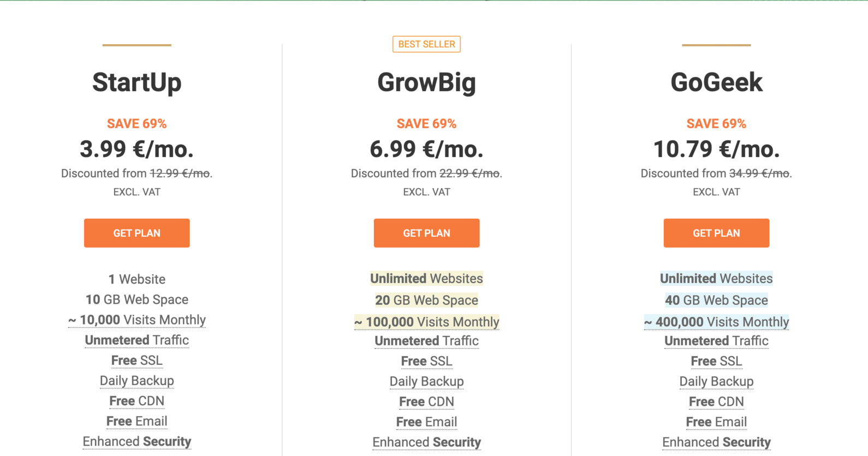Click the GoGeek plan title
This screenshot has height=456, width=868.
pyautogui.click(x=716, y=82)
